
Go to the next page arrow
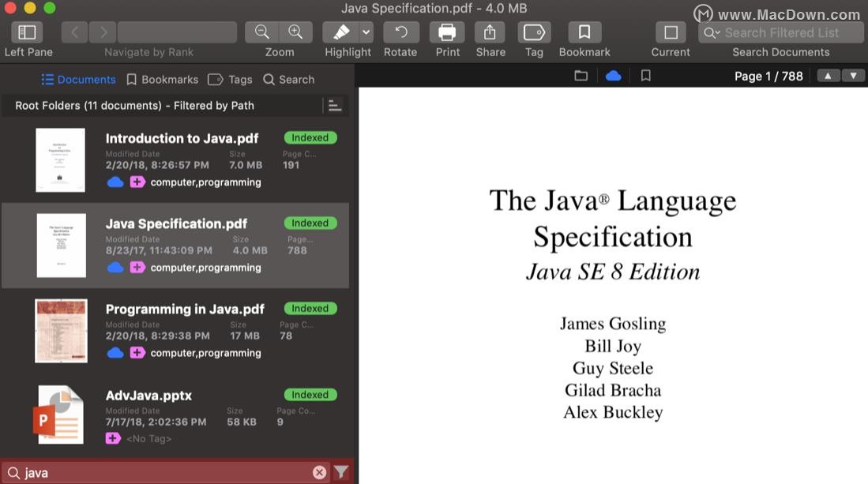853,76
